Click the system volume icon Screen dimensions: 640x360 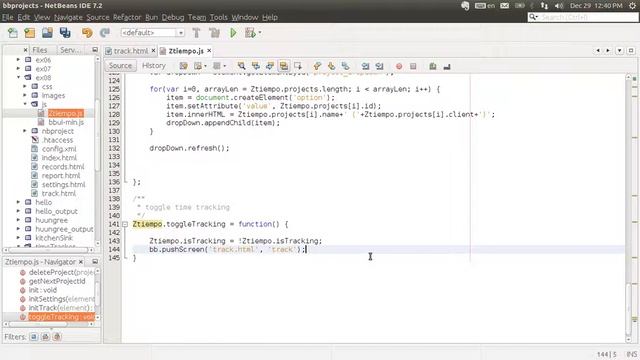[x=559, y=6]
